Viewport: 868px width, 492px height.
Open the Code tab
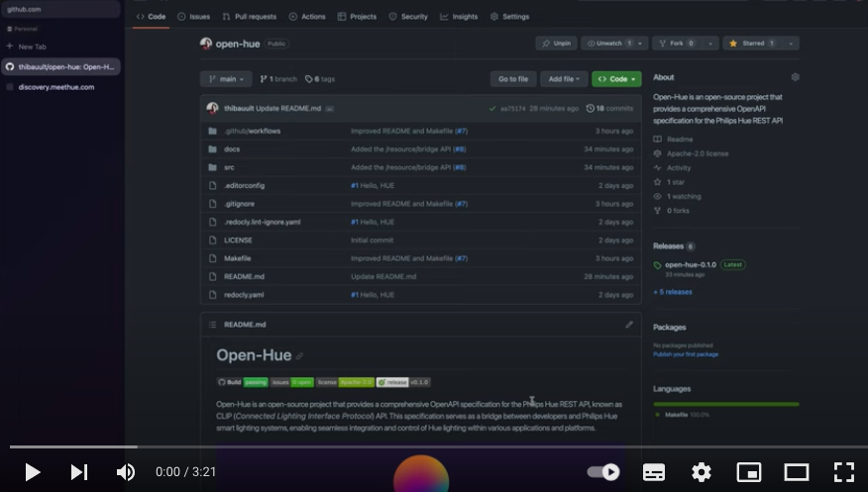pos(152,17)
